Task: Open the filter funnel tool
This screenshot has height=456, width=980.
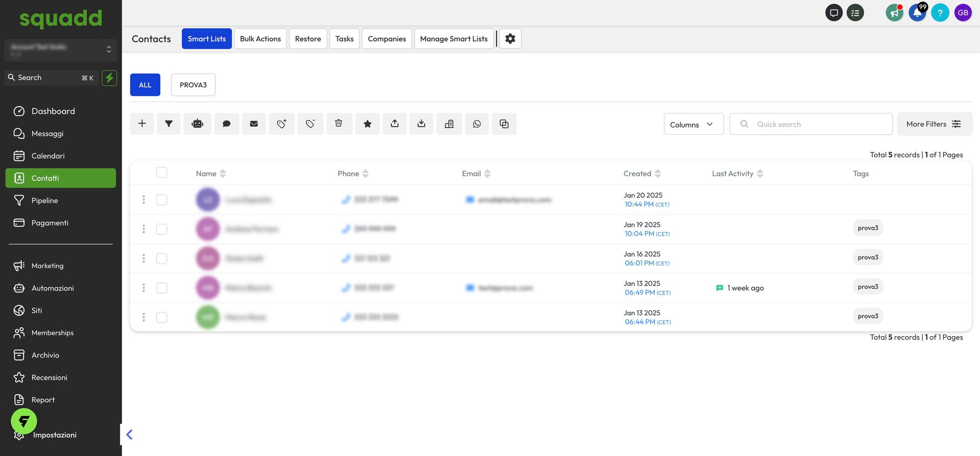Action: point(168,124)
